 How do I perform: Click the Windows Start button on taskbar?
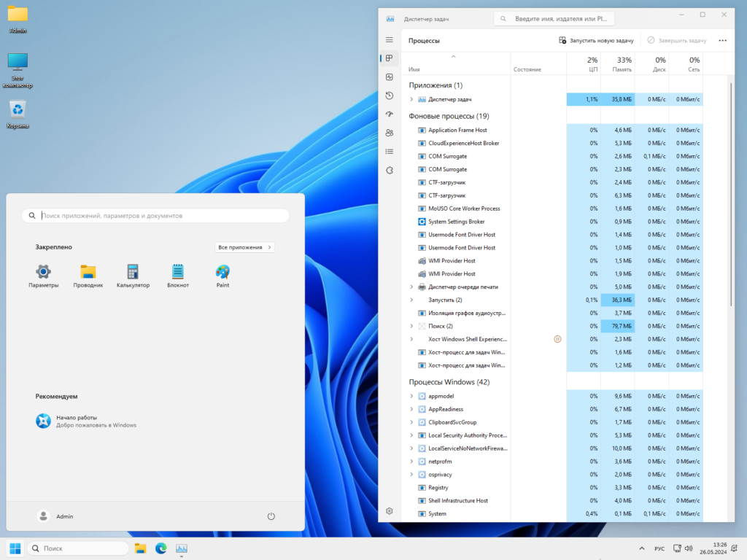coord(15,548)
